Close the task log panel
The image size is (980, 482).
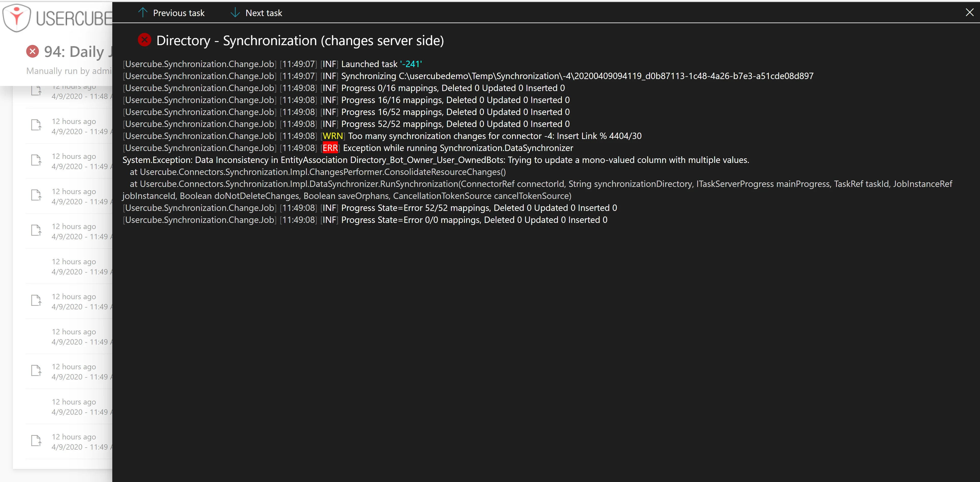[x=969, y=12]
